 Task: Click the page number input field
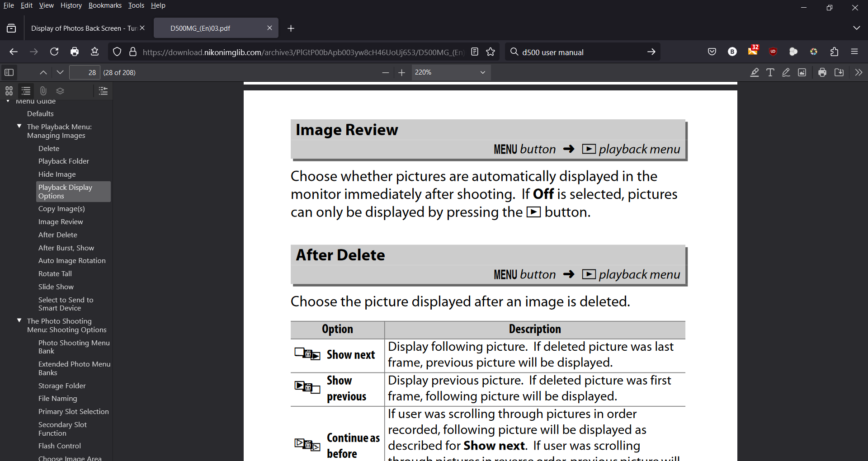click(85, 72)
